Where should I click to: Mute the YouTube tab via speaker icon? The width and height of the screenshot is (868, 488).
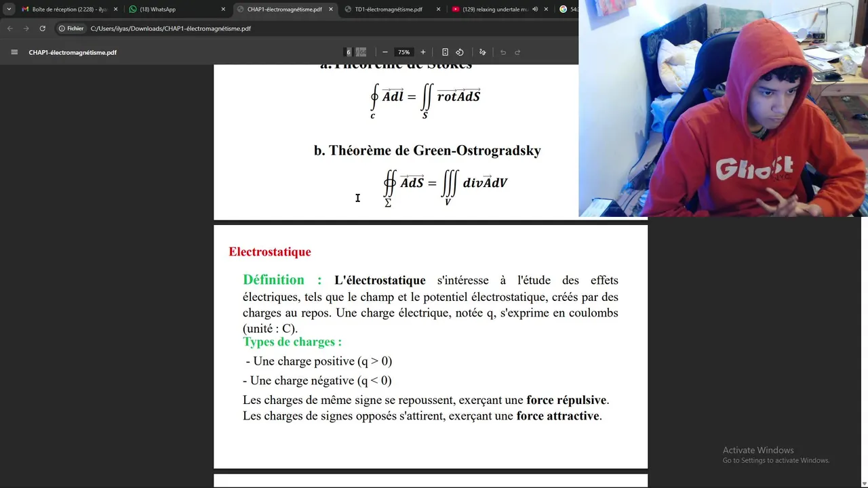click(535, 9)
